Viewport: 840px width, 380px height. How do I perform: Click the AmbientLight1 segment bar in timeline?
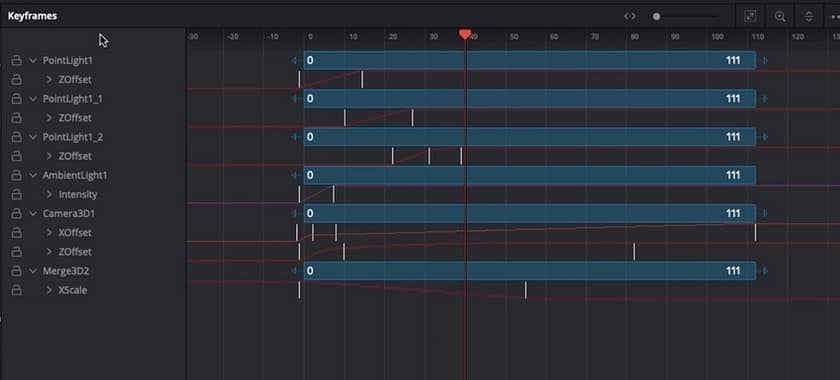530,175
